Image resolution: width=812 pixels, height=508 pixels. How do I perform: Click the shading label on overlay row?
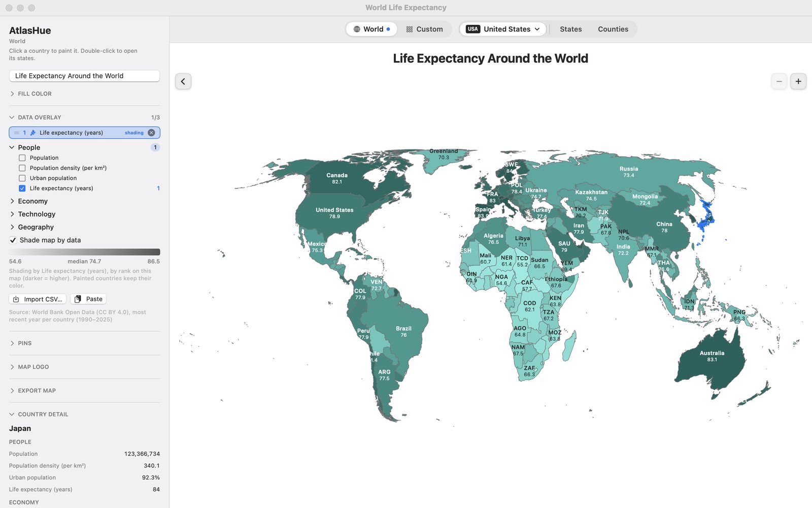coord(134,133)
